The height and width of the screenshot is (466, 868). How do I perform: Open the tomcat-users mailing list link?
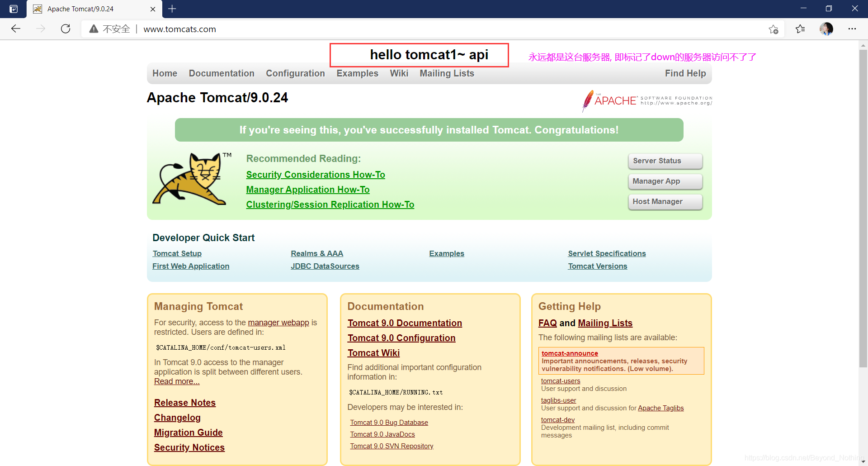pos(561,381)
